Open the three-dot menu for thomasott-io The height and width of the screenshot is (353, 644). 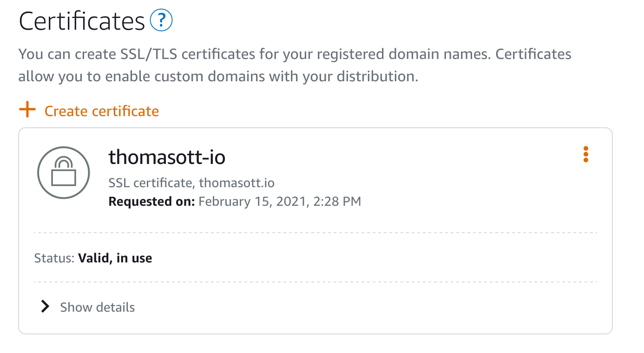(x=586, y=154)
